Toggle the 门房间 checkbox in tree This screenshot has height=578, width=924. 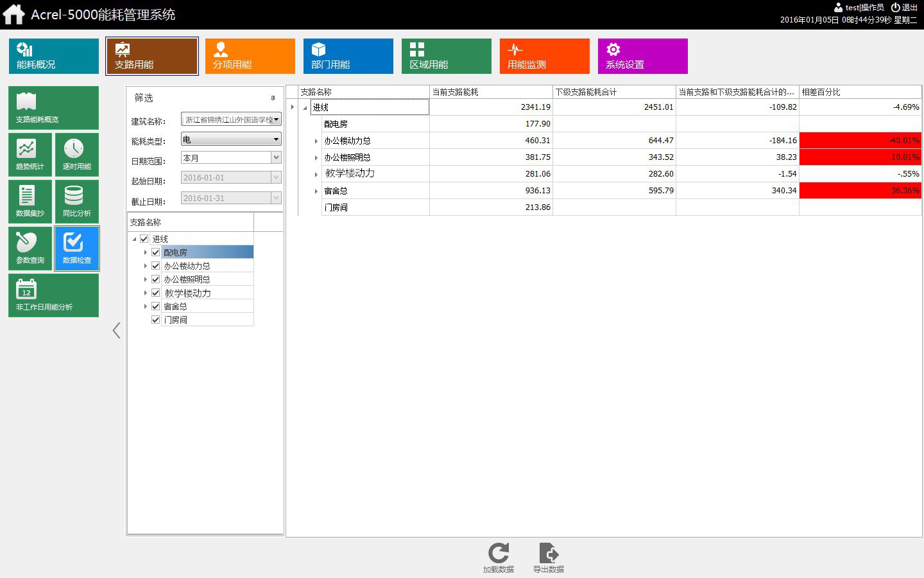155,320
